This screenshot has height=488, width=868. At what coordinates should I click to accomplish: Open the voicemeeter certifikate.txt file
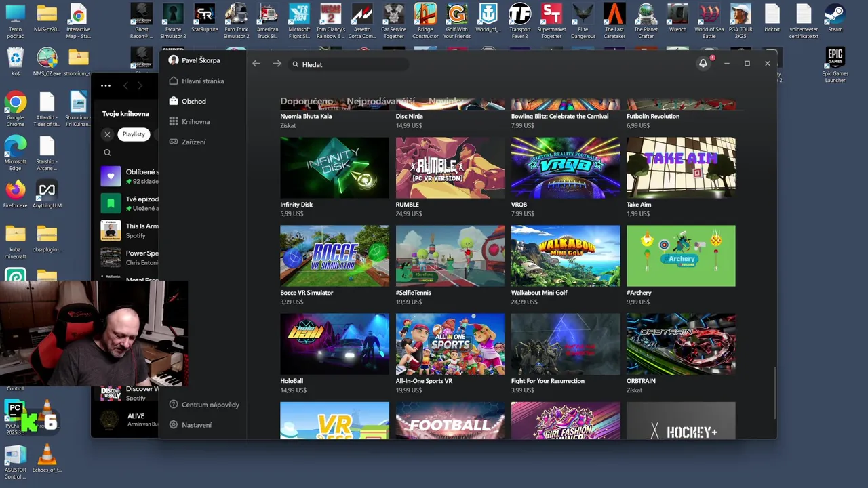point(804,20)
